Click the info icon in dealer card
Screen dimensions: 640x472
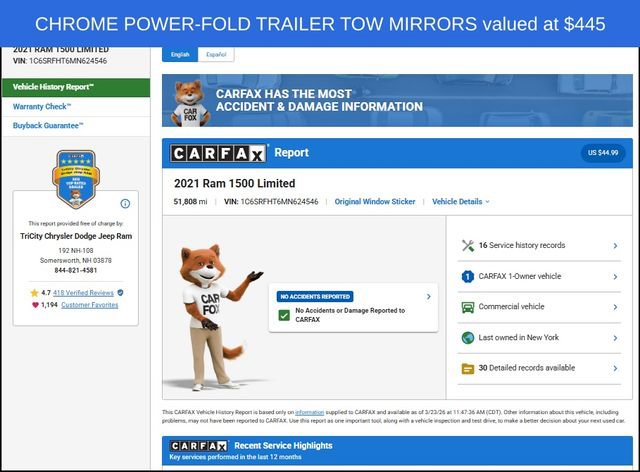[x=125, y=203]
